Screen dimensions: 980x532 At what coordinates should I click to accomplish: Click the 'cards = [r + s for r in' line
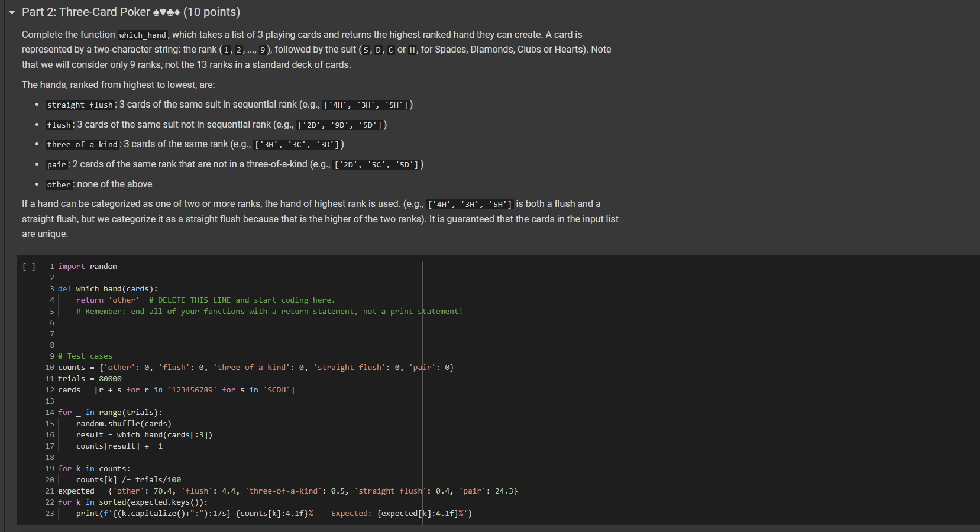coord(176,390)
